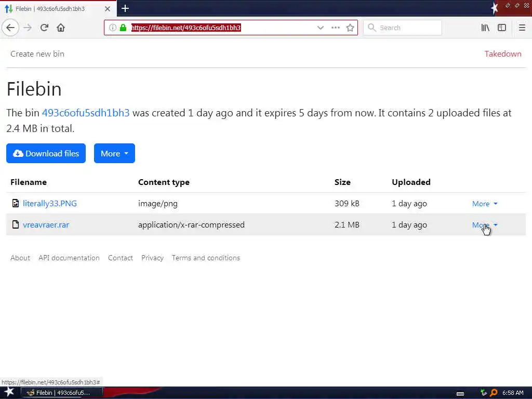Click the orange magnifier tray icon
Viewport: 532px width, 399px height.
point(494,393)
